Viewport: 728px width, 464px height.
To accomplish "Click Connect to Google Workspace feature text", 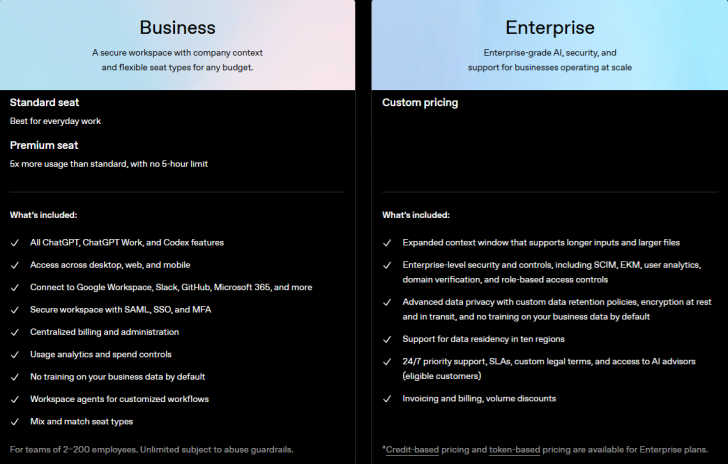I will [x=171, y=288].
